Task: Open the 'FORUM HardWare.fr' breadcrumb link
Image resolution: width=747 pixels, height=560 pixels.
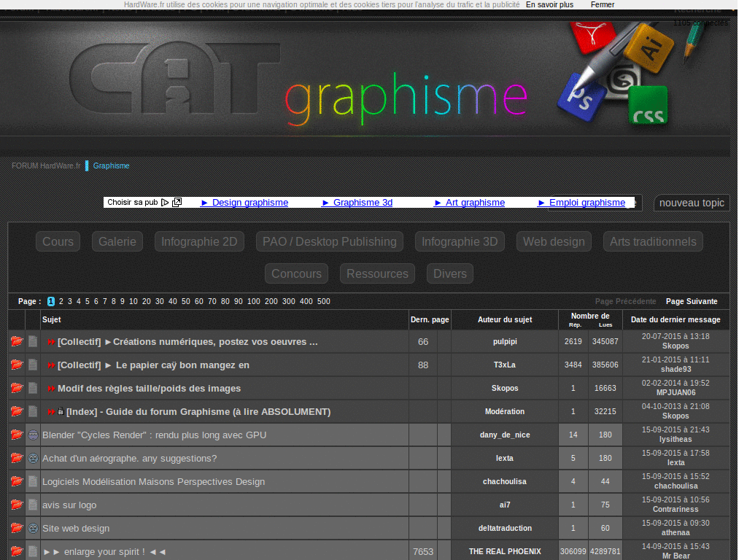Action: tap(46, 166)
